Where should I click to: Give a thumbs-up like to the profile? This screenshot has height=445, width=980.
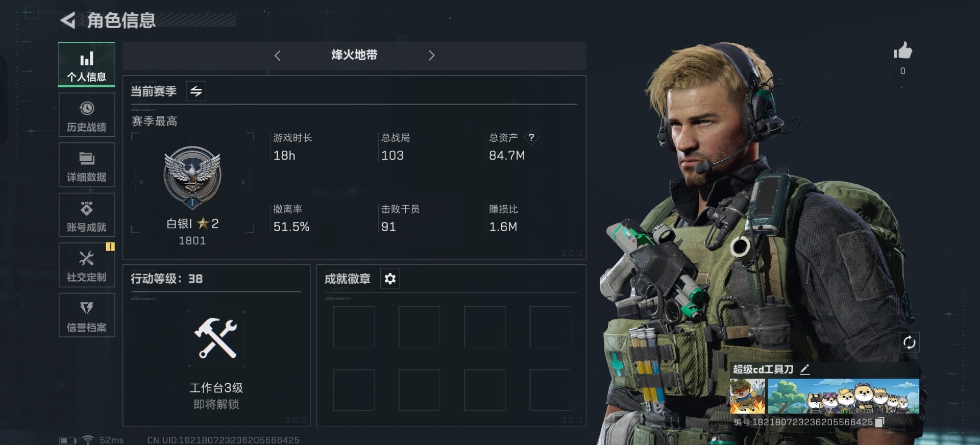pyautogui.click(x=902, y=51)
